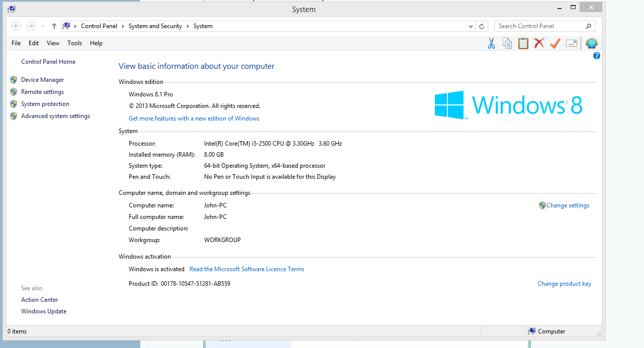This screenshot has height=348, width=644.
Task: Expand the arrow after Control Panel breadcrumb
Action: coord(123,27)
